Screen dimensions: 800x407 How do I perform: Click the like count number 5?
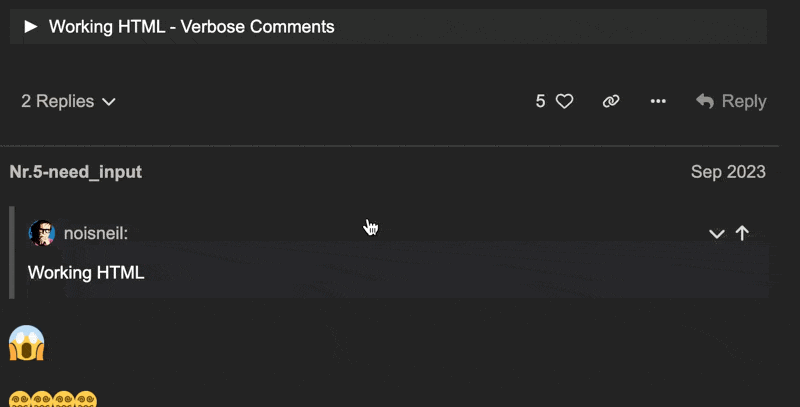point(541,101)
